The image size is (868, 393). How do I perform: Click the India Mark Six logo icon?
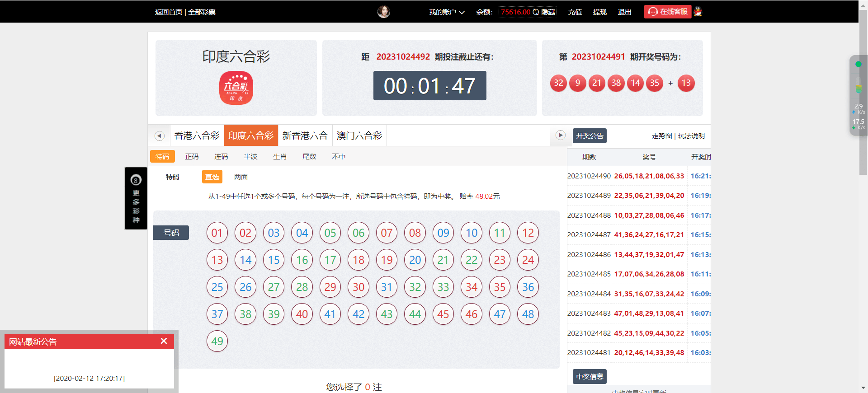[236, 88]
